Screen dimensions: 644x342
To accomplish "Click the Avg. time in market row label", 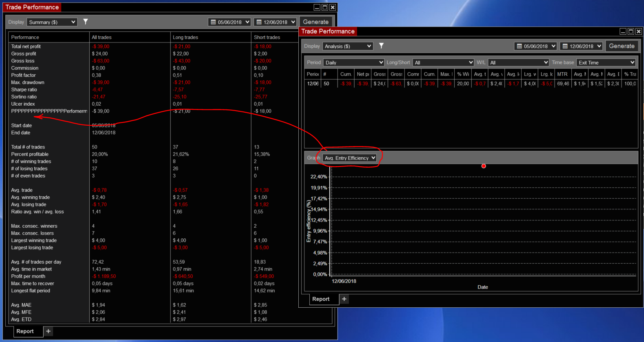I will (31, 269).
